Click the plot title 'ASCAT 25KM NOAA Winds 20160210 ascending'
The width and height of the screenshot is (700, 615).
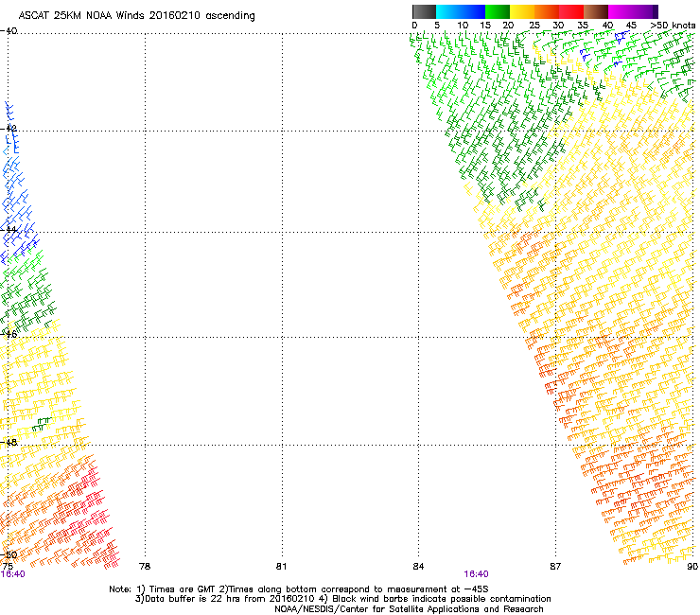click(136, 16)
